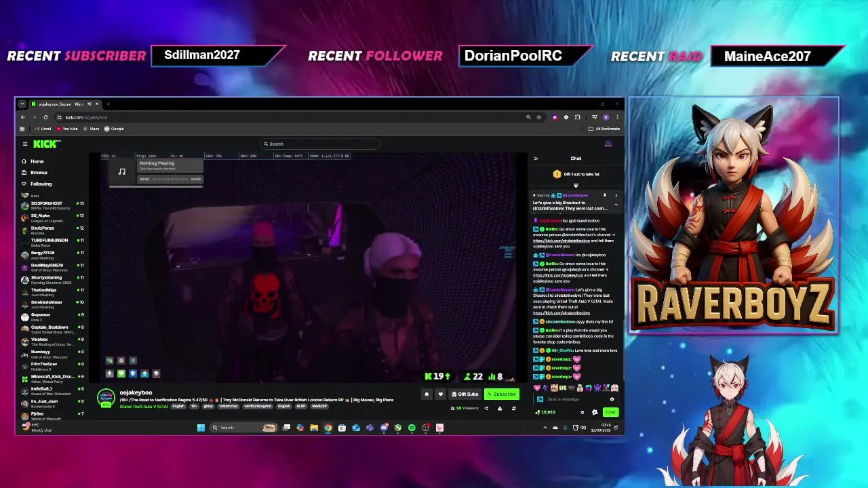This screenshot has height=488, width=868.
Task: Open DavizPonze channel in the sidebar
Action: click(x=52, y=230)
